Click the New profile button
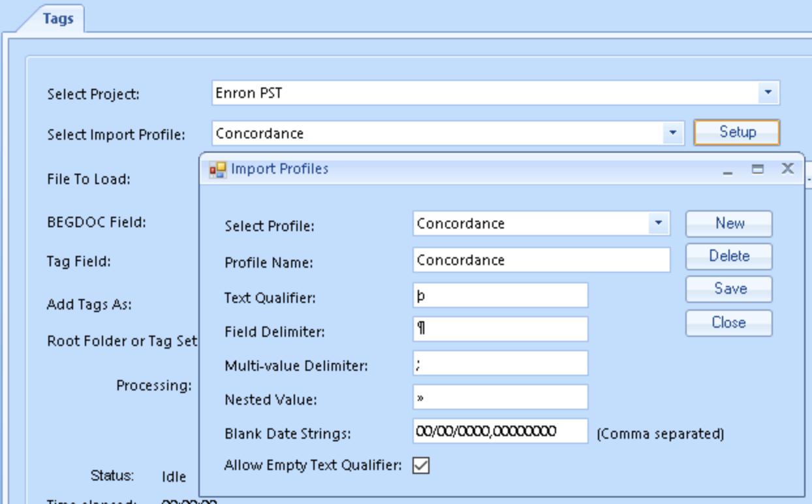812x504 pixels. (x=729, y=223)
